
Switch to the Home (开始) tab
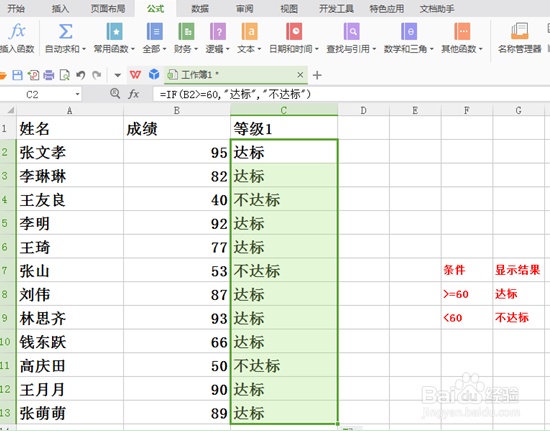pos(16,8)
